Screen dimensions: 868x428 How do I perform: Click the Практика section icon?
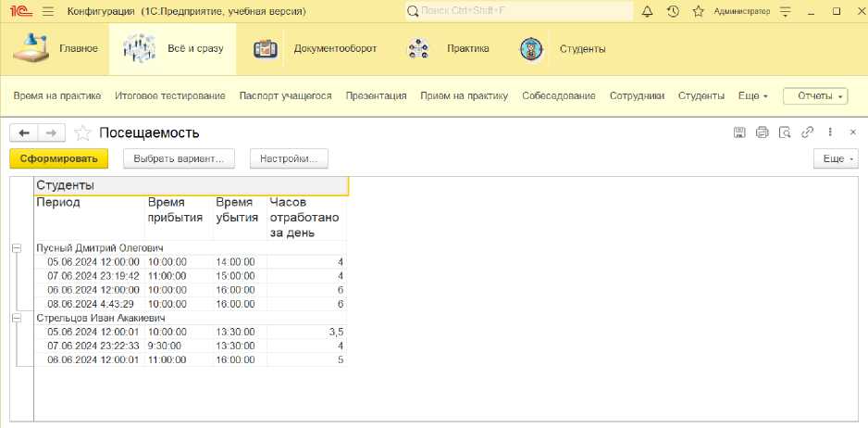[418, 49]
